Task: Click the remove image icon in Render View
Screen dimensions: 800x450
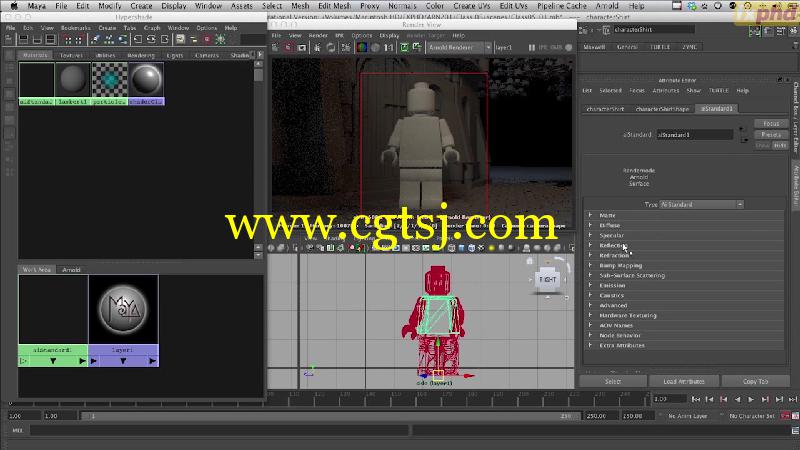Action: (417, 47)
